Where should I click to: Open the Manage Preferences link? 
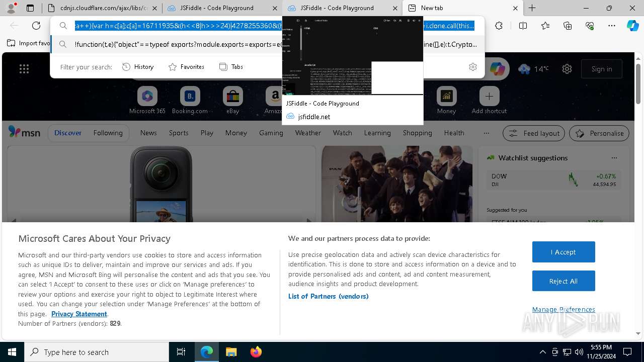(x=563, y=309)
